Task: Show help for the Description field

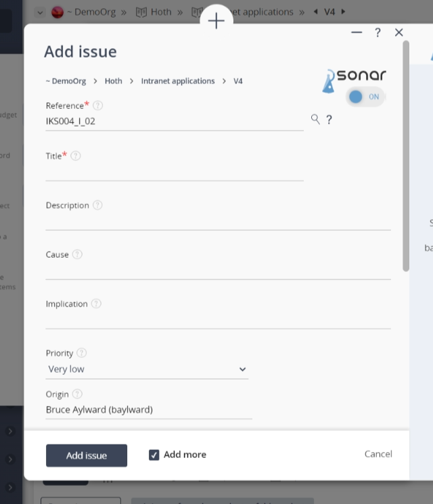Action: coord(97,205)
